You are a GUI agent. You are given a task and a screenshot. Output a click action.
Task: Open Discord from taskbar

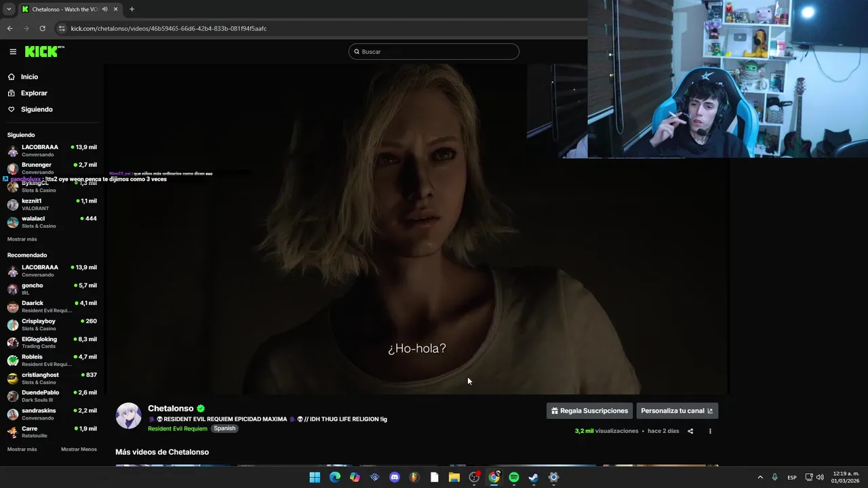coord(395,477)
